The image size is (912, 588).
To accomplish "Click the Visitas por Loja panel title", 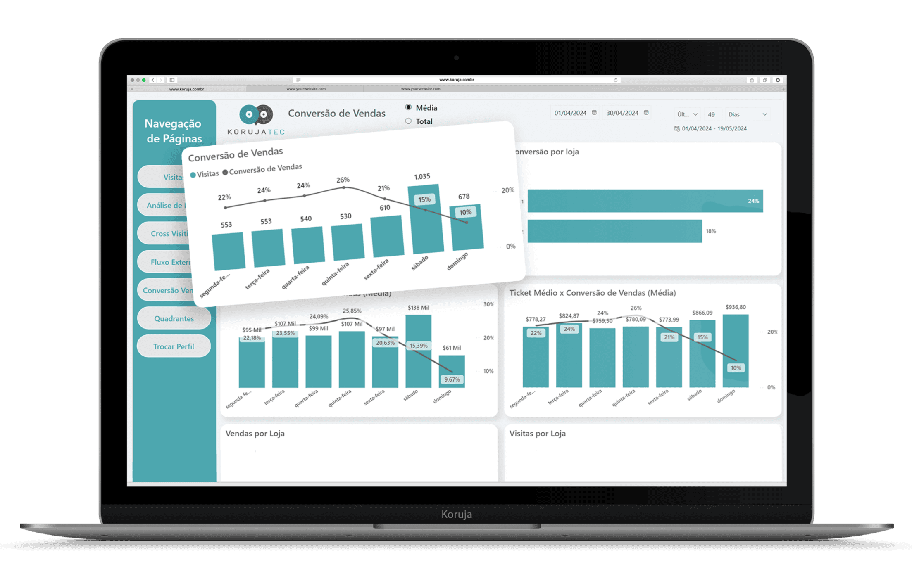I will click(x=538, y=433).
